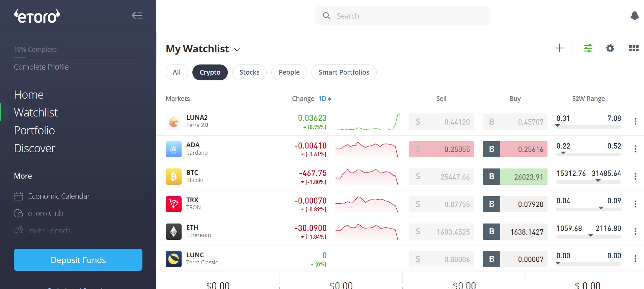644x289 pixels.
Task: Select the Crypto filter
Action: pyautogui.click(x=210, y=72)
